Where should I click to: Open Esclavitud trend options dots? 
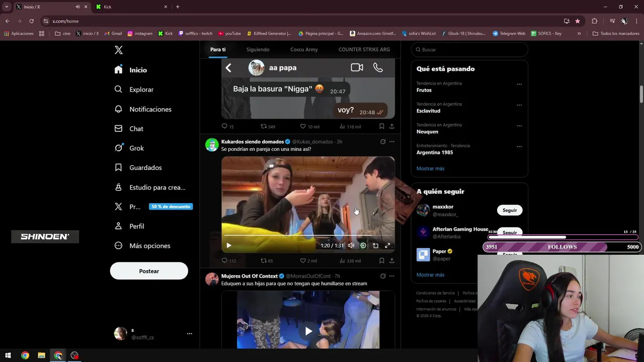519,105
